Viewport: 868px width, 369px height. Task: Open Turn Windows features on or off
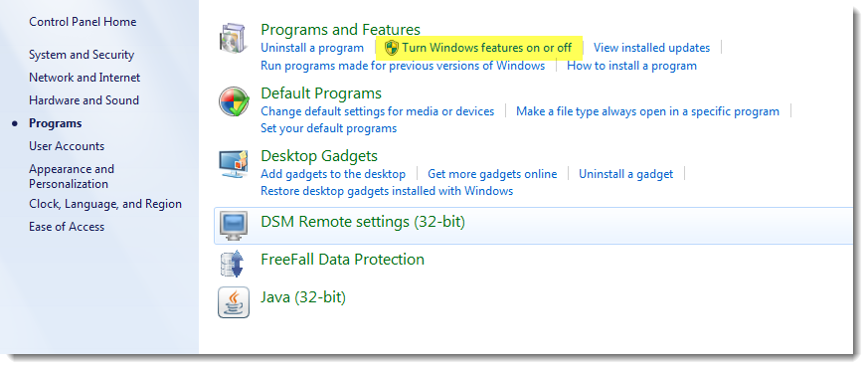(486, 48)
